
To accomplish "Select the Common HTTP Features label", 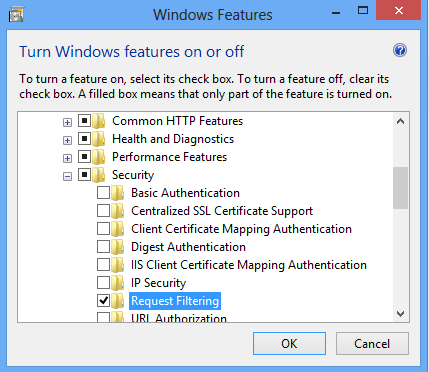I will click(177, 121).
